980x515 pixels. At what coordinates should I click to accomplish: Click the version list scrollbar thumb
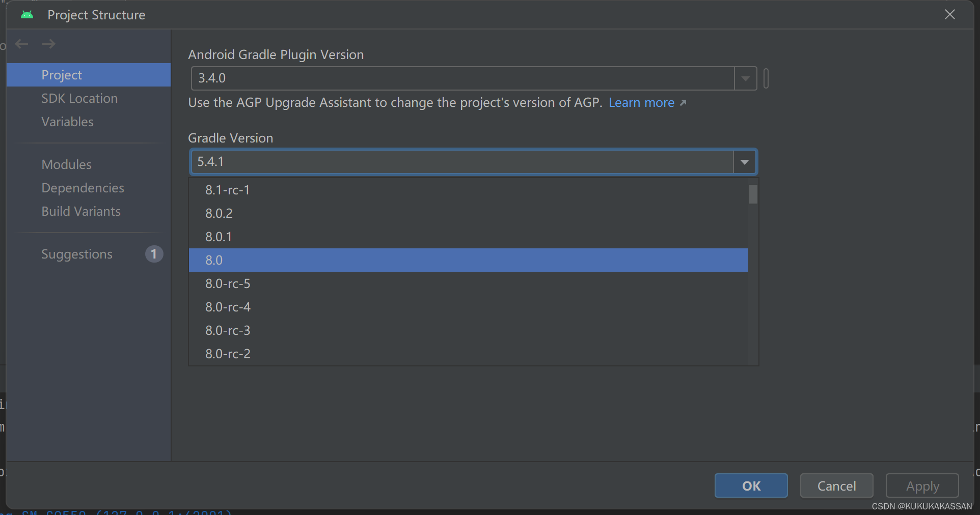[x=753, y=194]
